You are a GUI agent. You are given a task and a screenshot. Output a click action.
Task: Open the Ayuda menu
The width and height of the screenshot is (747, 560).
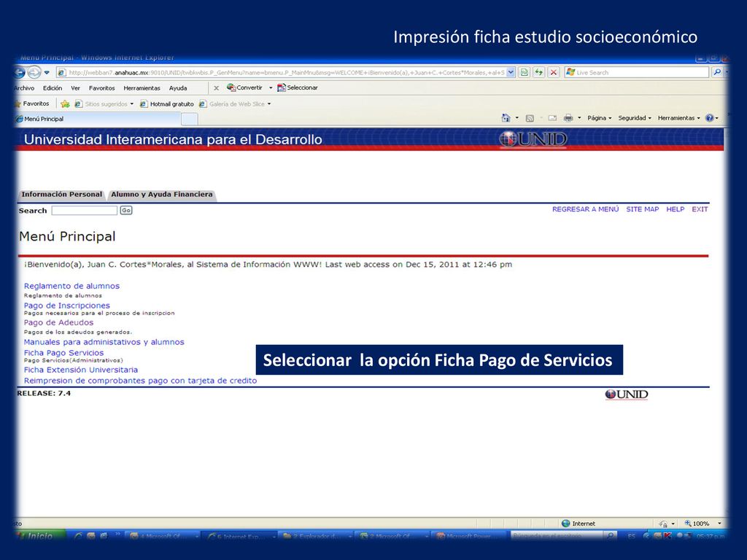[x=178, y=88]
